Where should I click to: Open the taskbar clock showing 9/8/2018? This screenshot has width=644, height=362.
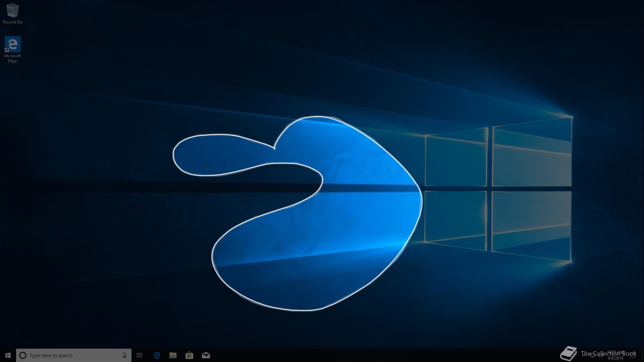click(615, 355)
